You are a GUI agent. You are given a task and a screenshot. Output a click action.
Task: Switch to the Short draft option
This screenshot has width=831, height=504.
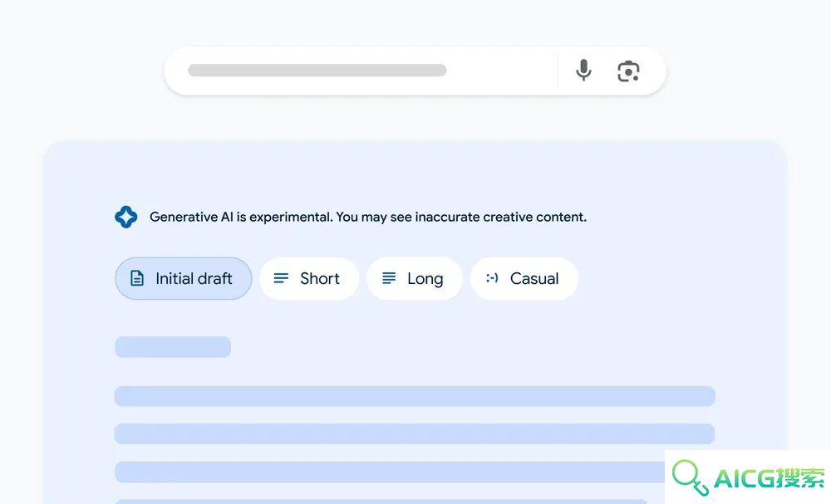tap(309, 278)
